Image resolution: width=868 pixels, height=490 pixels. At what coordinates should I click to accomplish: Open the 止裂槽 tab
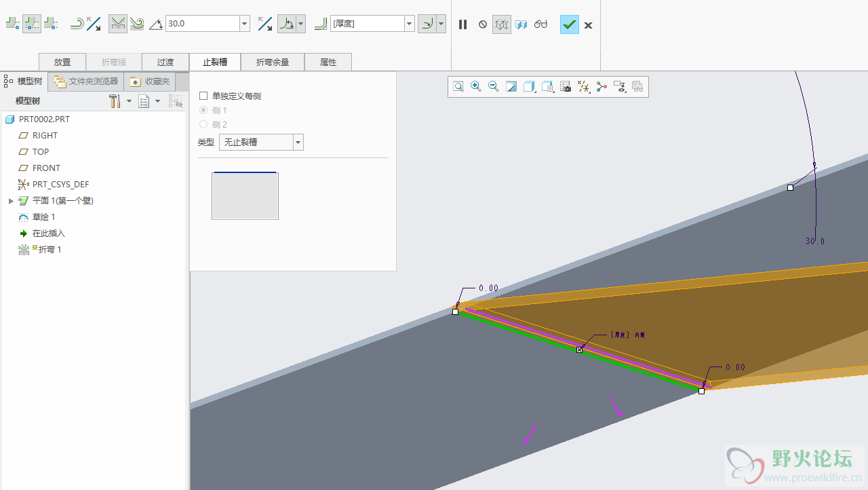[x=215, y=62]
